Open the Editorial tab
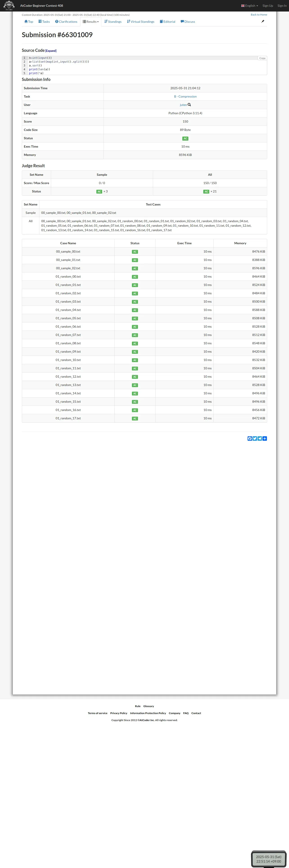This screenshot has height=868, width=289. click(x=167, y=22)
